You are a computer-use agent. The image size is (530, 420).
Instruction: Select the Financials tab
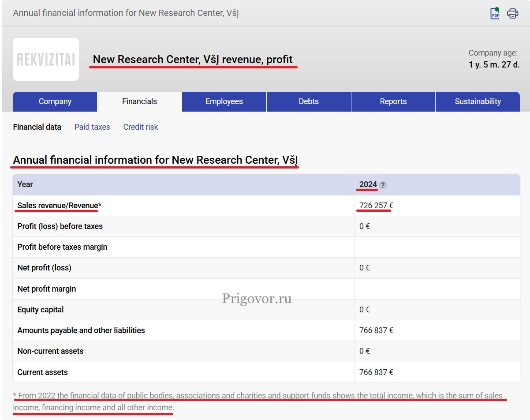[x=139, y=101]
